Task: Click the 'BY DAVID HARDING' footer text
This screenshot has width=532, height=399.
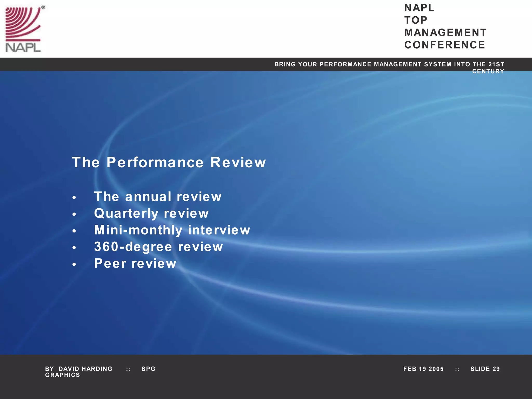Action: tap(79, 369)
